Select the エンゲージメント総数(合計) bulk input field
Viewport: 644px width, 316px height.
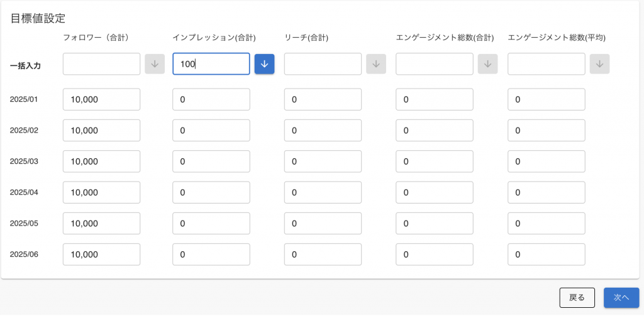(x=435, y=64)
